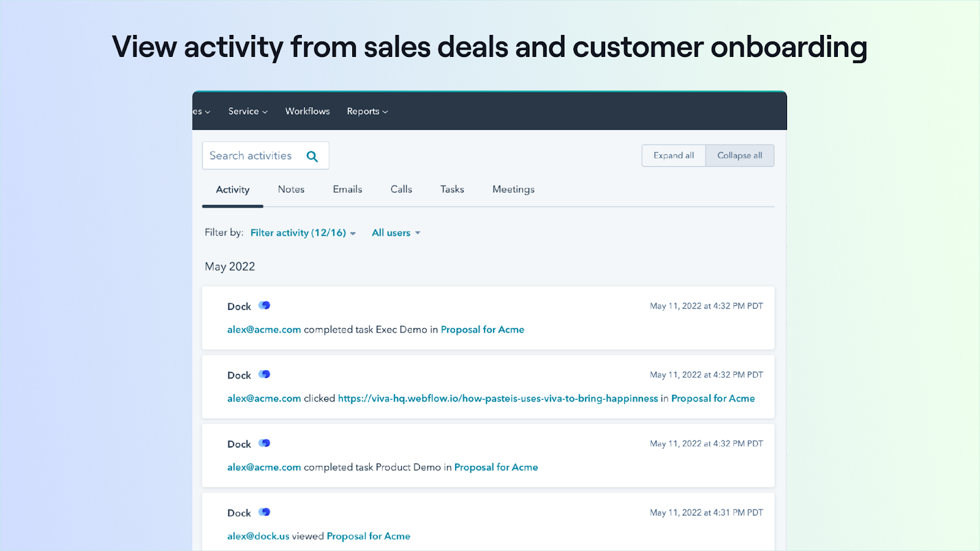Click Dock logo icon in third activity

point(264,443)
